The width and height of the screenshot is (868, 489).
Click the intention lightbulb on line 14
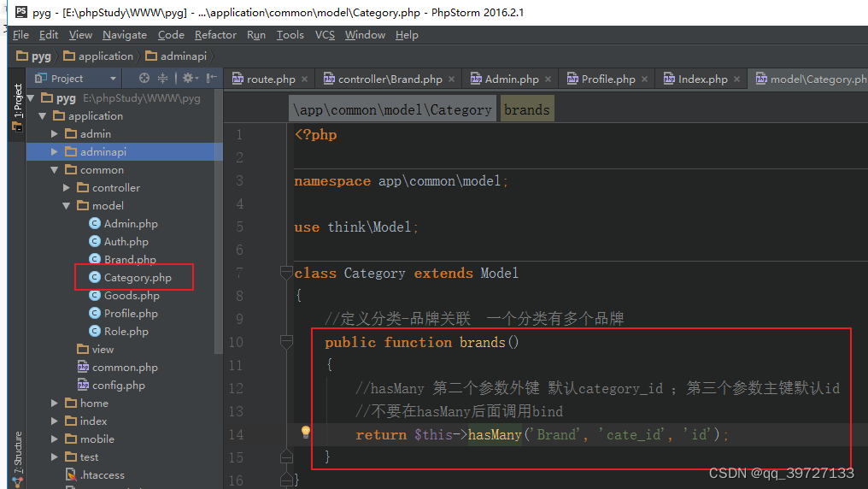tap(305, 432)
